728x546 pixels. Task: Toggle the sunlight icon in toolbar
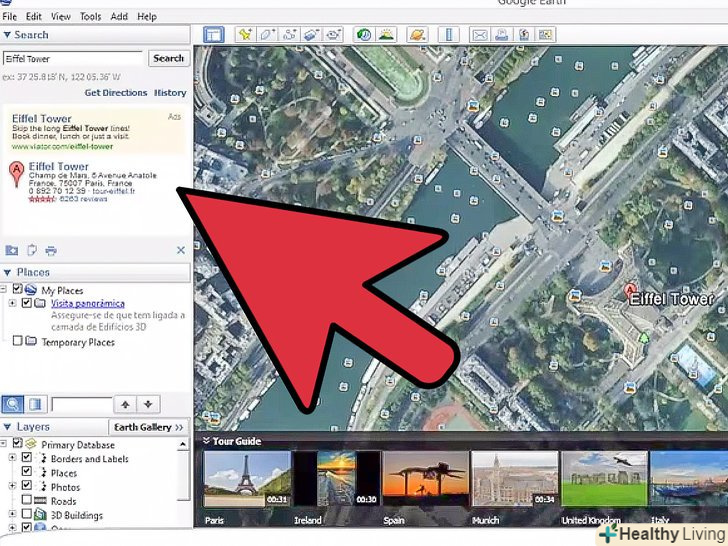385,35
